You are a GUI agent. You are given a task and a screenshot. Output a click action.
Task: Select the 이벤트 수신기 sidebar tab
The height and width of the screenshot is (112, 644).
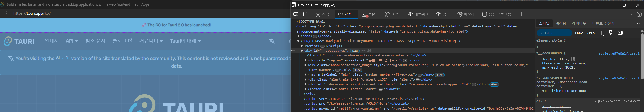click(603, 23)
